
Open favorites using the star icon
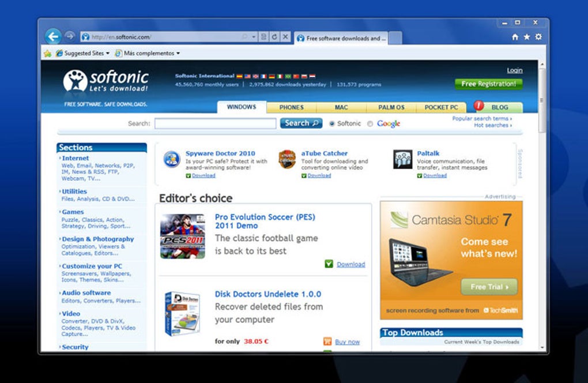pos(527,37)
